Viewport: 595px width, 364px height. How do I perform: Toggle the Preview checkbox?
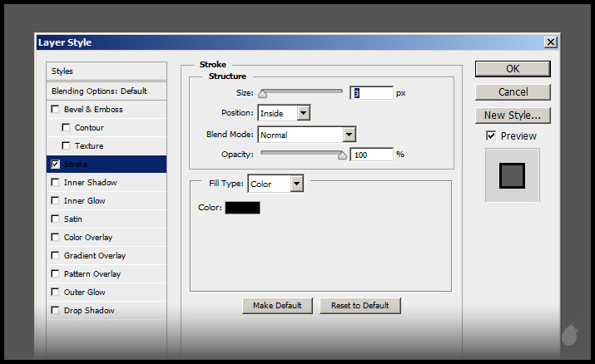[x=491, y=135]
